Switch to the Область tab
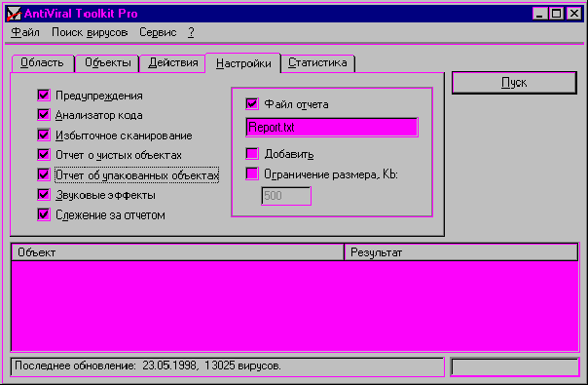The width and height of the screenshot is (588, 385). click(x=43, y=62)
